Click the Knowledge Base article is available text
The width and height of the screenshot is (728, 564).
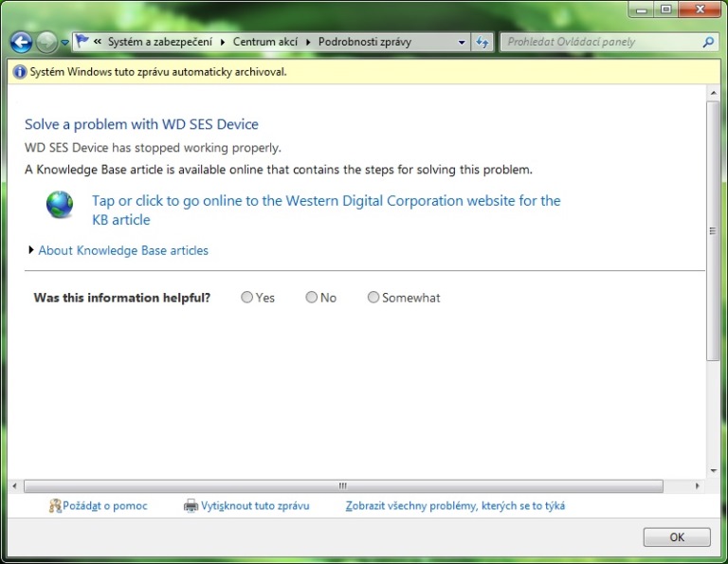(279, 170)
